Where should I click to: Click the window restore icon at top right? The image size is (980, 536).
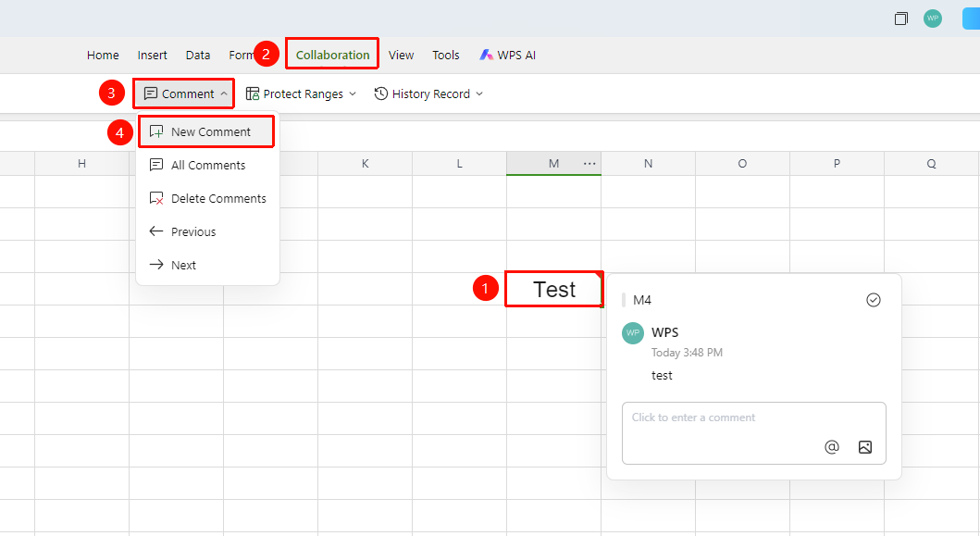coord(900,19)
